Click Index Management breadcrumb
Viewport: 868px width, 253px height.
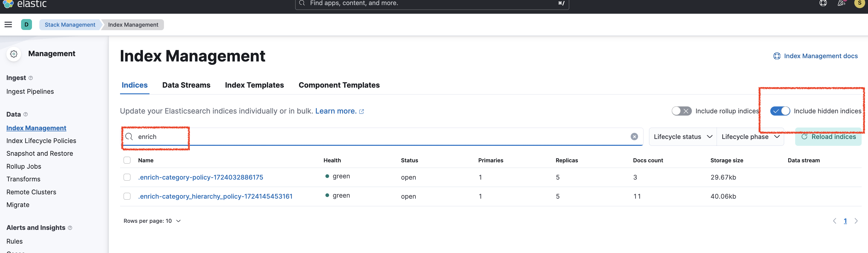point(133,25)
